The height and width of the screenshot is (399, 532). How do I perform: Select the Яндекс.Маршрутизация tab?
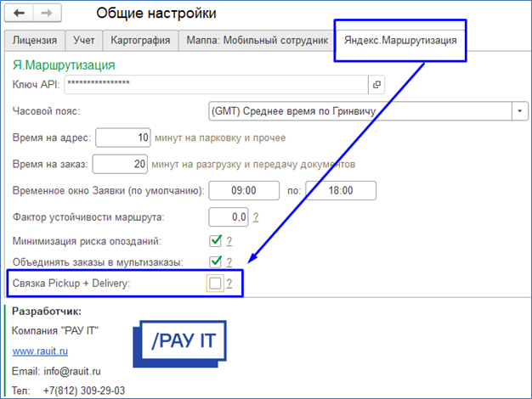click(x=400, y=41)
